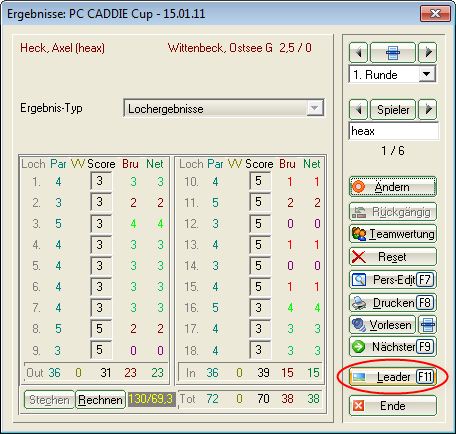The height and width of the screenshot is (434, 456).
Task: Click the Spieler button
Action: (x=393, y=109)
